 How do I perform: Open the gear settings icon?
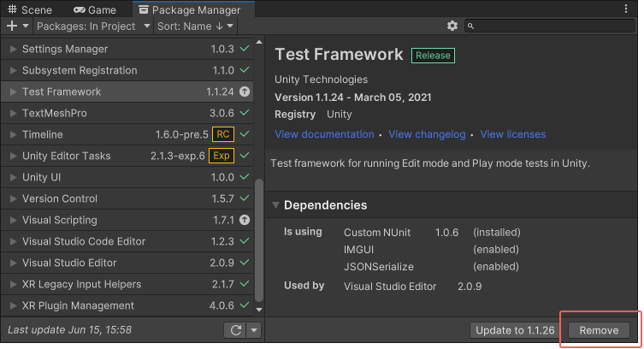pos(452,27)
